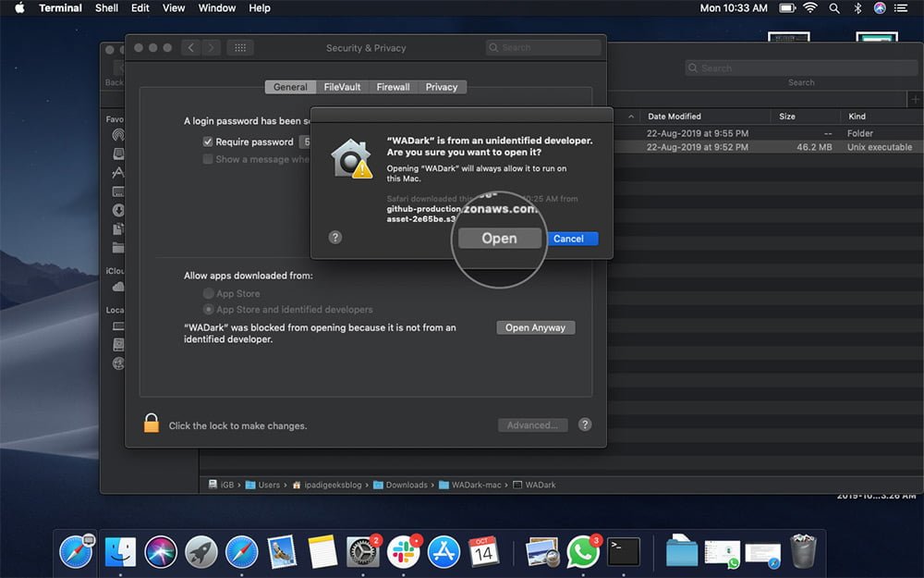Viewport: 924px width, 578px height.
Task: Click the battery status icon
Action: point(787,8)
